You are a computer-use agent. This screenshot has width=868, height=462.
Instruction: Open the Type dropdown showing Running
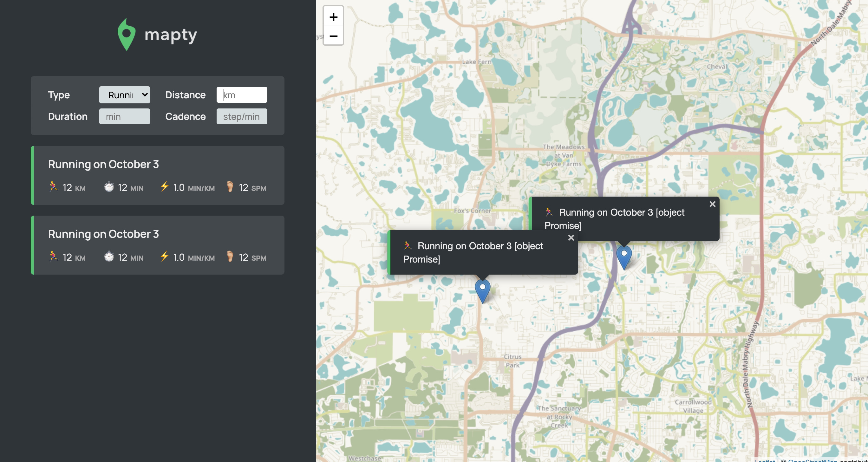click(124, 95)
